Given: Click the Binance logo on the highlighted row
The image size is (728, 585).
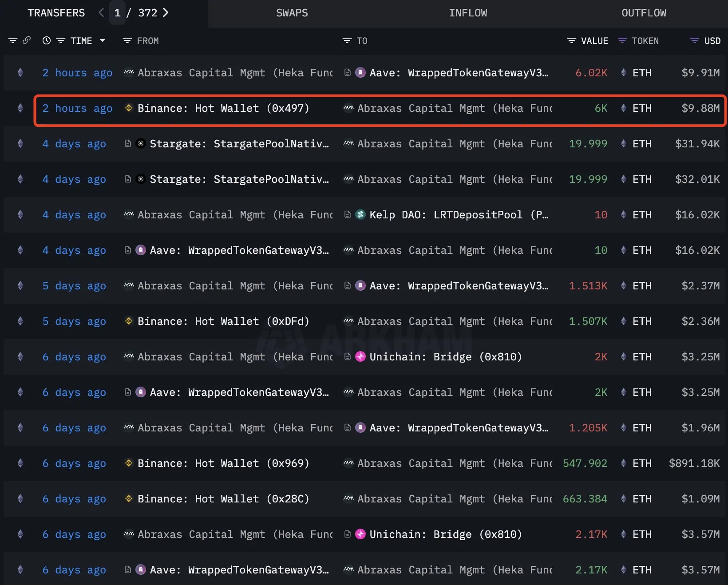Looking at the screenshot, I should (x=129, y=108).
